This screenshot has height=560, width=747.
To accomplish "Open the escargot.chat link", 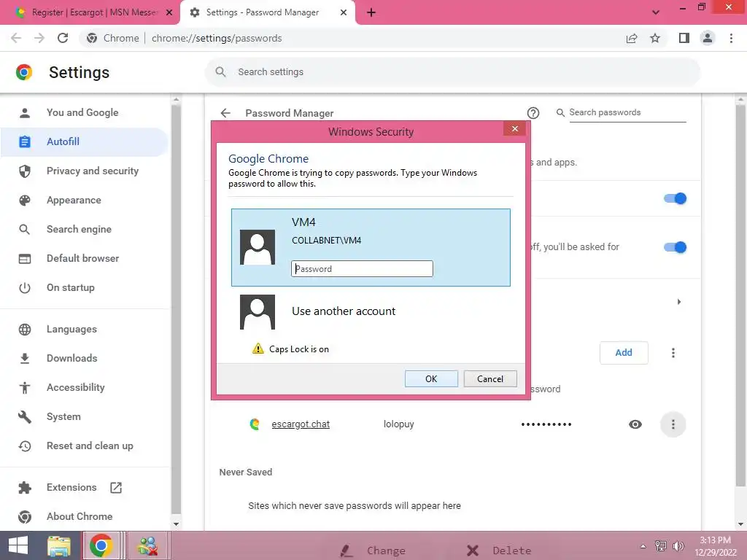I will 301,424.
